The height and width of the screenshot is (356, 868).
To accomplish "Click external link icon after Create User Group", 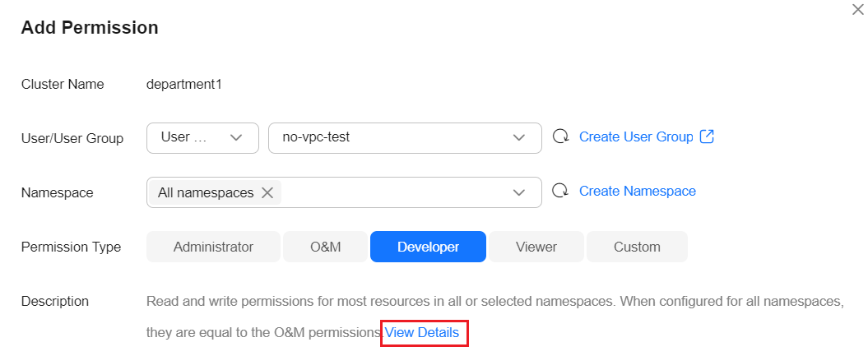I will [707, 136].
